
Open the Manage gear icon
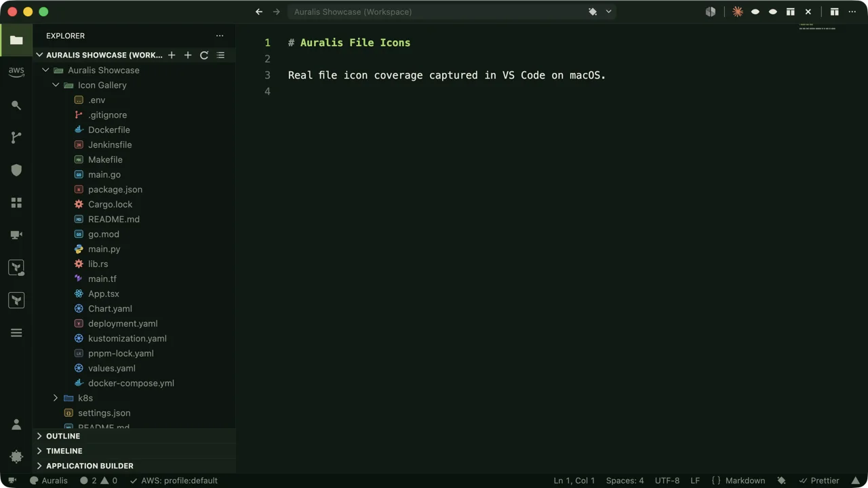16,456
